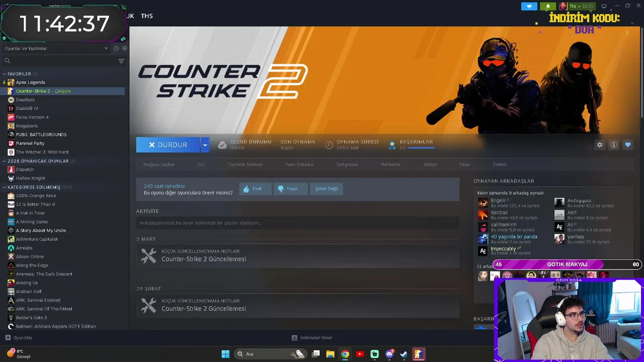Open the 5 Mart Counter-Strike 2 Güncellemesi news

tap(297, 256)
